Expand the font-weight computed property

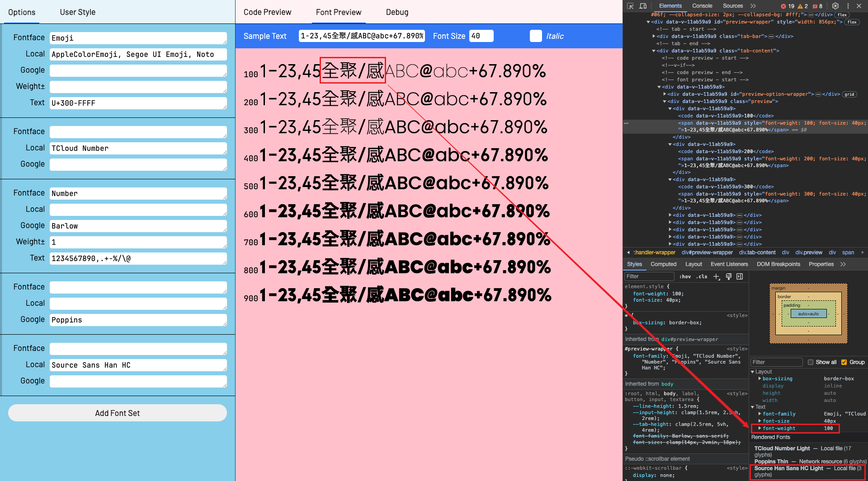pos(760,428)
